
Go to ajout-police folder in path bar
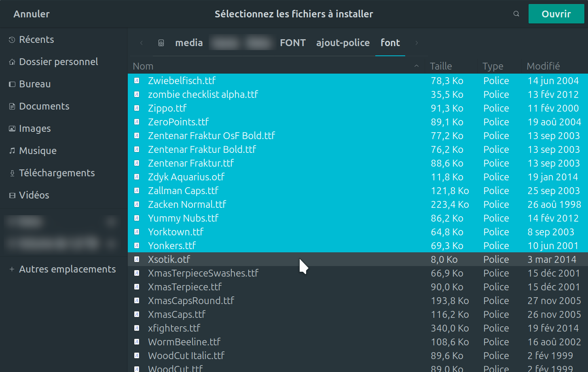343,43
